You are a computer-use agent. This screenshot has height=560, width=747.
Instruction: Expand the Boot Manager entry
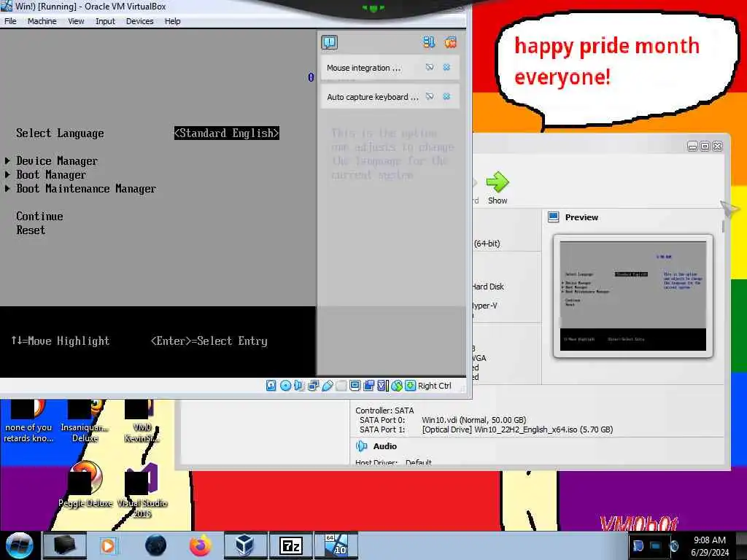(51, 175)
